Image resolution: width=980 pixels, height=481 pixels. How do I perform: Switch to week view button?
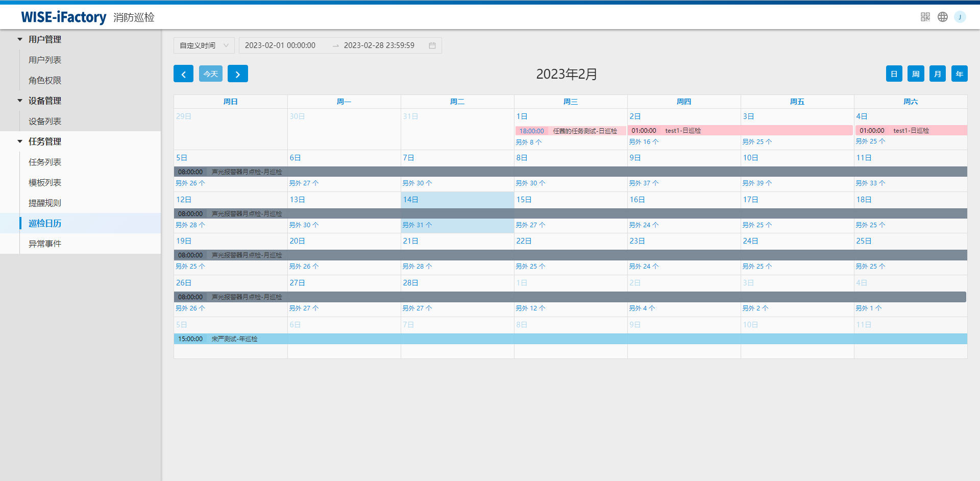click(x=916, y=74)
